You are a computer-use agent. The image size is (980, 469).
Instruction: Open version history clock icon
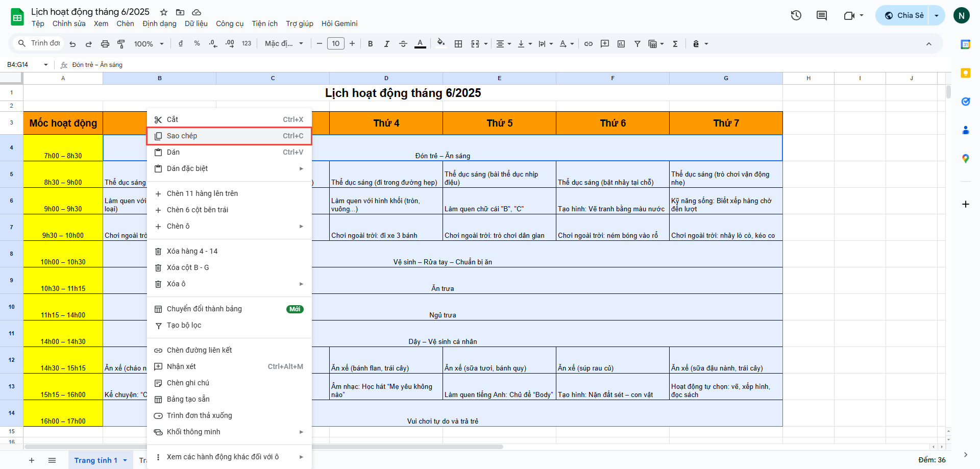point(796,15)
